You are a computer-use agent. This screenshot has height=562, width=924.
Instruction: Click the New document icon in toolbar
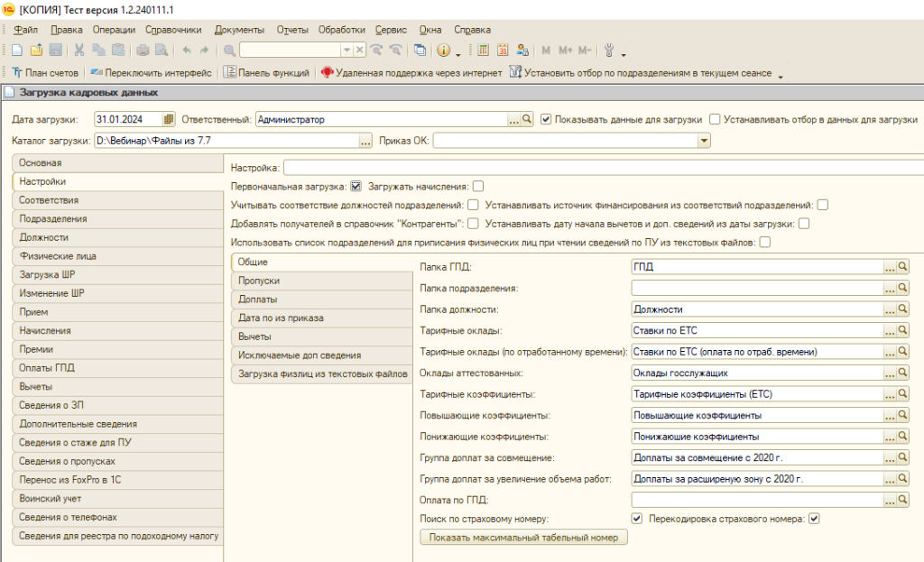click(16, 51)
